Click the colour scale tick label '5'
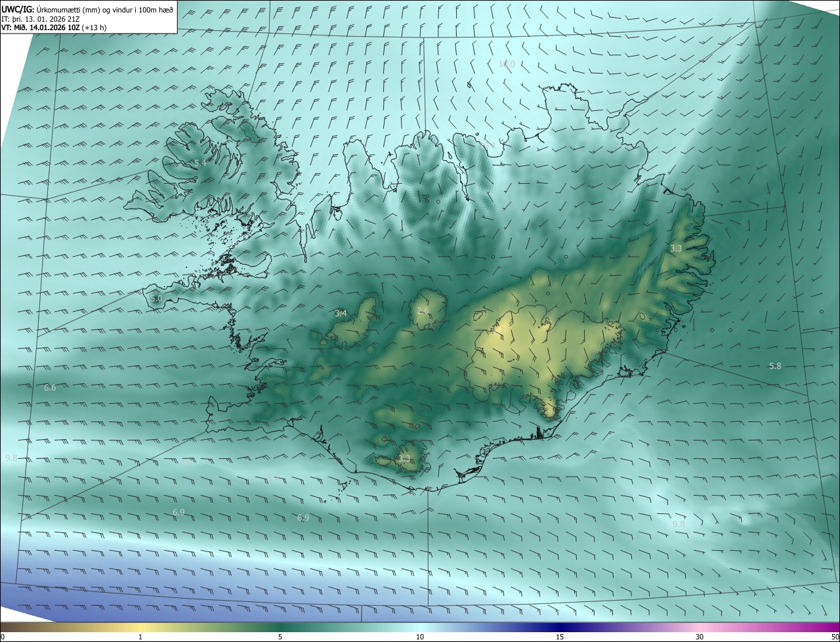This screenshot has width=840, height=642. pos(280,637)
